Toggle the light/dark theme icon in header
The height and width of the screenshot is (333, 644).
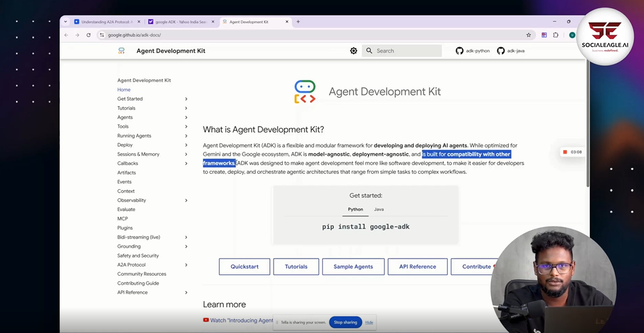[353, 51]
